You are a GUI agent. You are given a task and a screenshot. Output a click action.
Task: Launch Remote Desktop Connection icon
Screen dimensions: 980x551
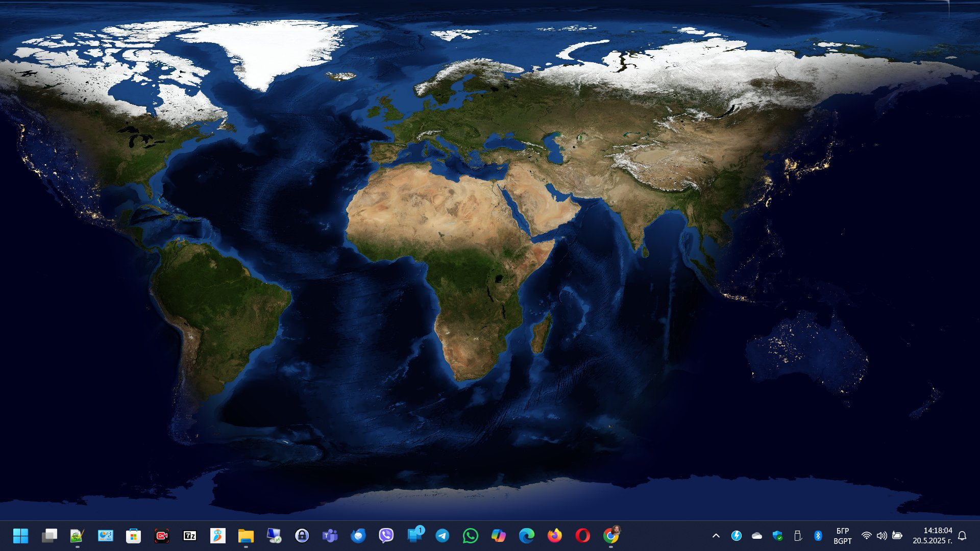(274, 536)
